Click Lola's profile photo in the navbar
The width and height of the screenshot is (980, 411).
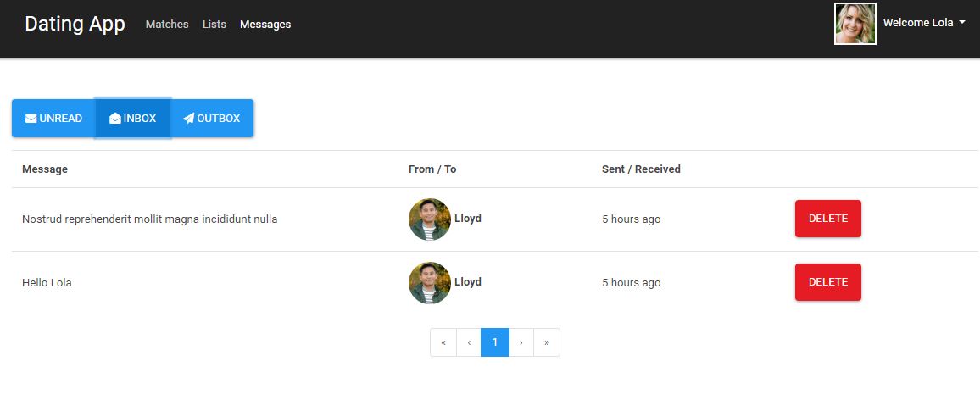tap(855, 24)
